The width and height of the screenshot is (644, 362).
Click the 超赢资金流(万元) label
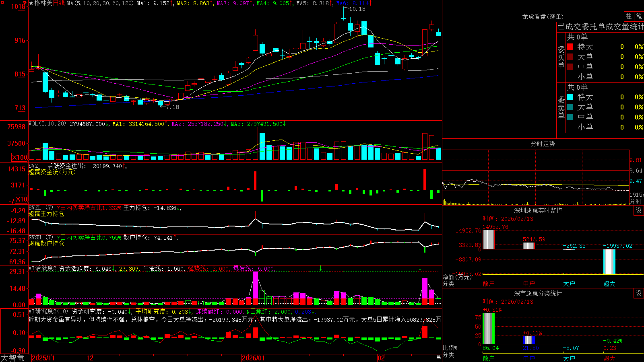tap(52, 172)
